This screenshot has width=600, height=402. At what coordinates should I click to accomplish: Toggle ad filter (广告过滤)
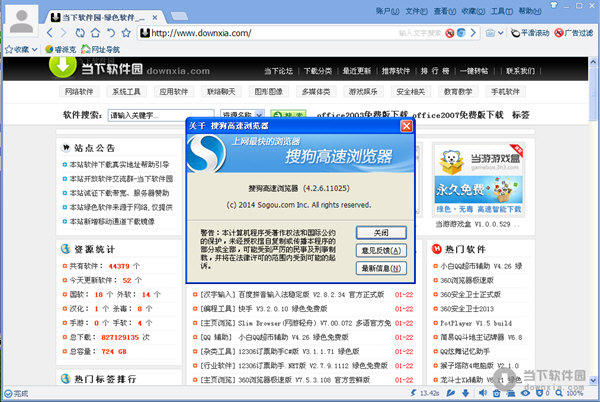(574, 33)
